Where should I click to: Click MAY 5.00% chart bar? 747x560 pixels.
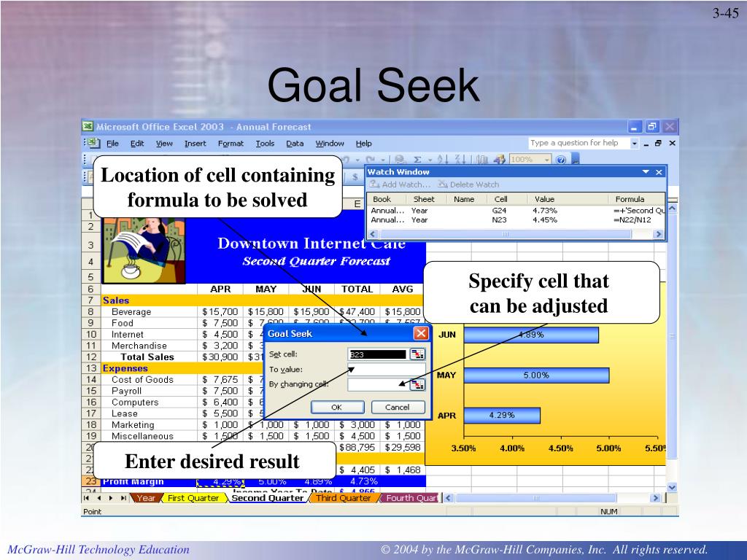pyautogui.click(x=536, y=376)
